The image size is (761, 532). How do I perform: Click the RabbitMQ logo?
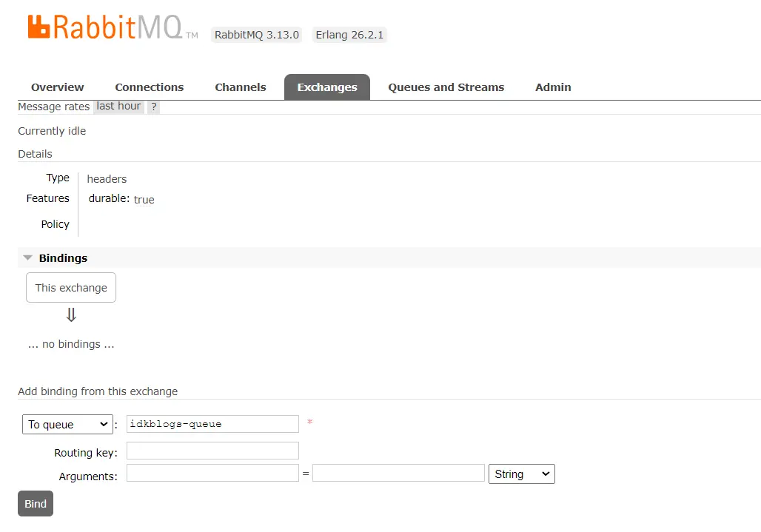[113, 27]
